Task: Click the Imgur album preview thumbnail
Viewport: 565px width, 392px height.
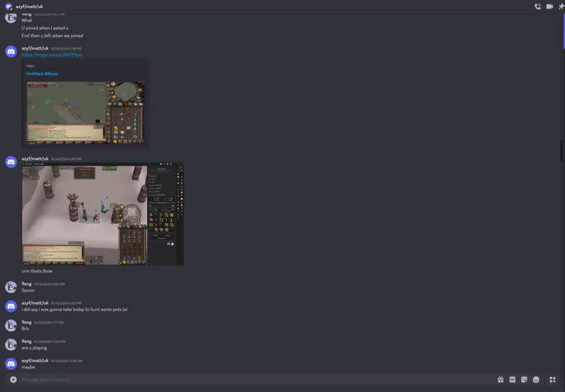Action: click(85, 112)
